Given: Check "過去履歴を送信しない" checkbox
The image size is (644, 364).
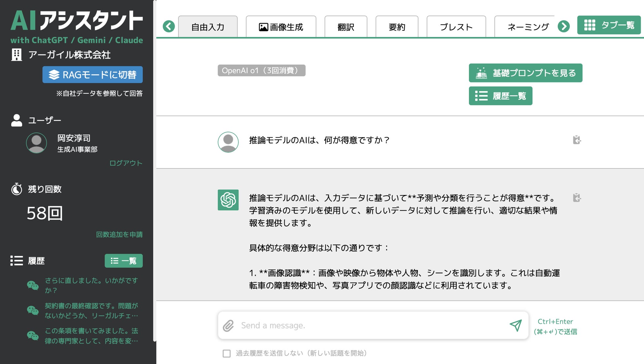Looking at the screenshot, I should [x=227, y=353].
